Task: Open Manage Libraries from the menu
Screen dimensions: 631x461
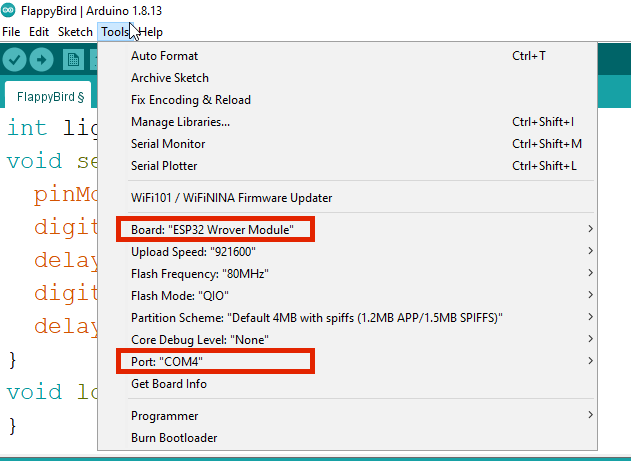Action: pos(180,122)
